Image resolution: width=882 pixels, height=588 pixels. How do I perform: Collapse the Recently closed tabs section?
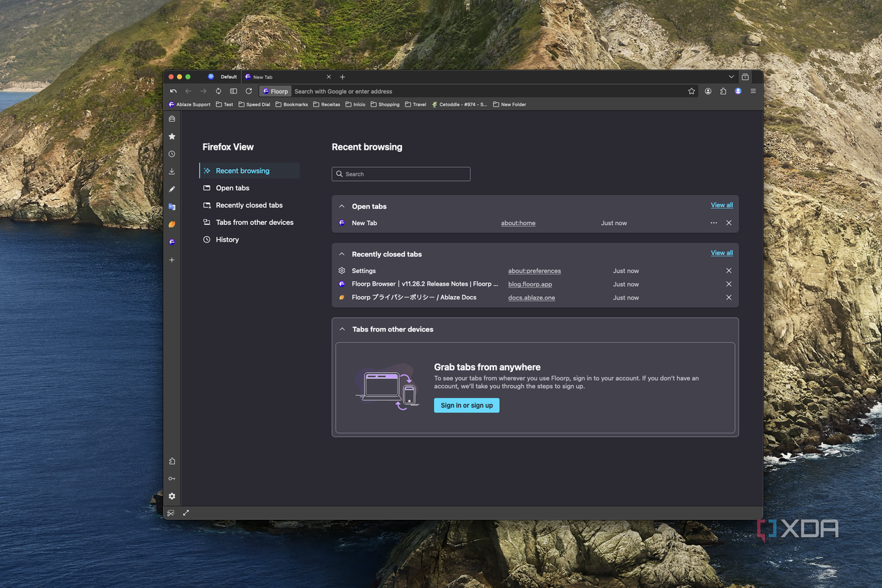pos(342,254)
